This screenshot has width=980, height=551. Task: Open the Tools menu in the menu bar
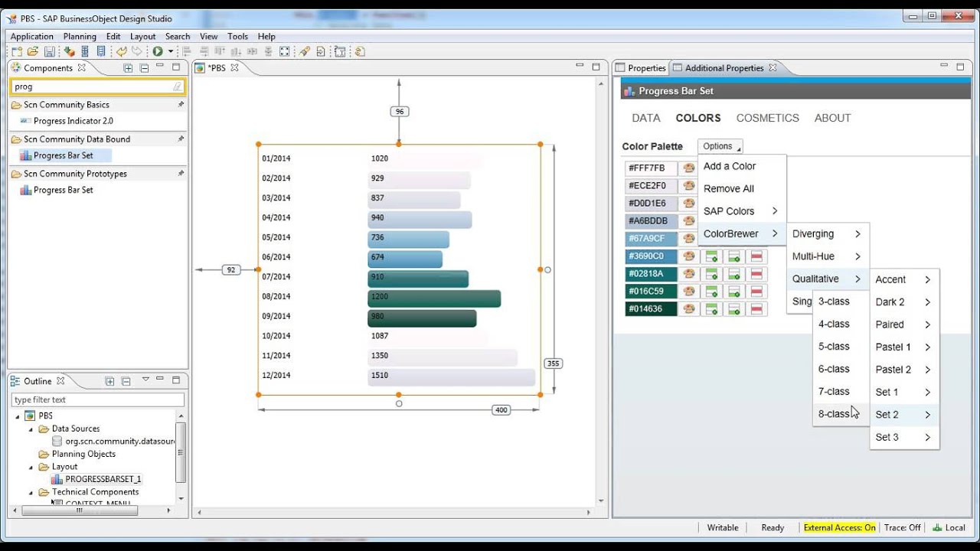coord(238,36)
